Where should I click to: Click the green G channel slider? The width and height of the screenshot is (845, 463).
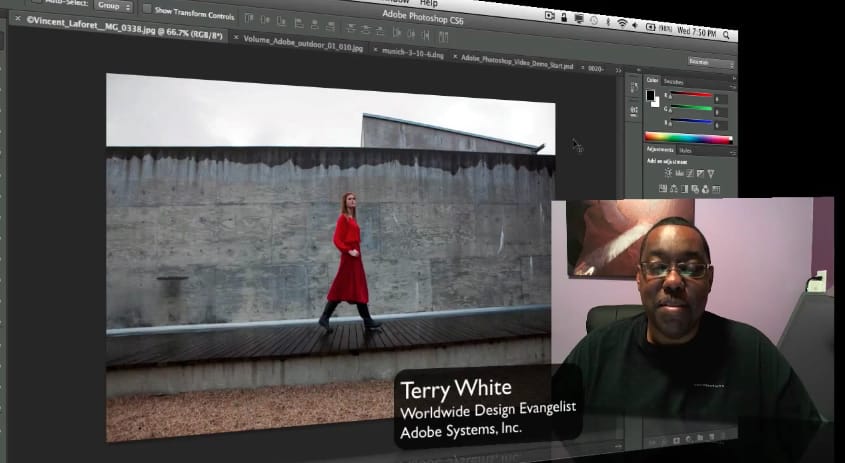tap(691, 107)
